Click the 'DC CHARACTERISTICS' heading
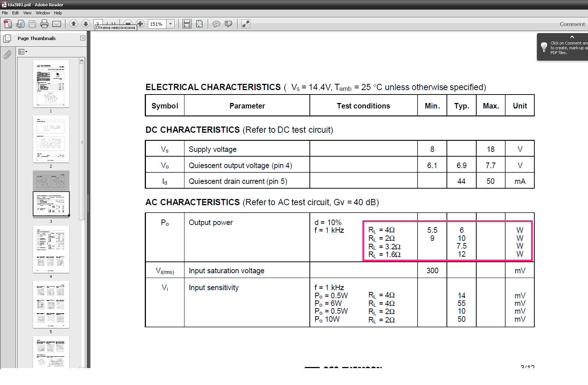Image resolution: width=588 pixels, height=385 pixels. click(193, 130)
